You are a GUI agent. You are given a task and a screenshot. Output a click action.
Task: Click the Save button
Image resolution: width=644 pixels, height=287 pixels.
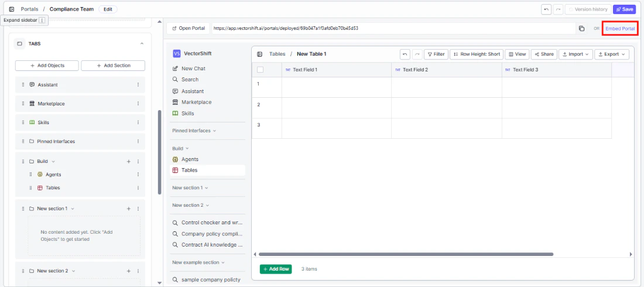click(x=624, y=9)
